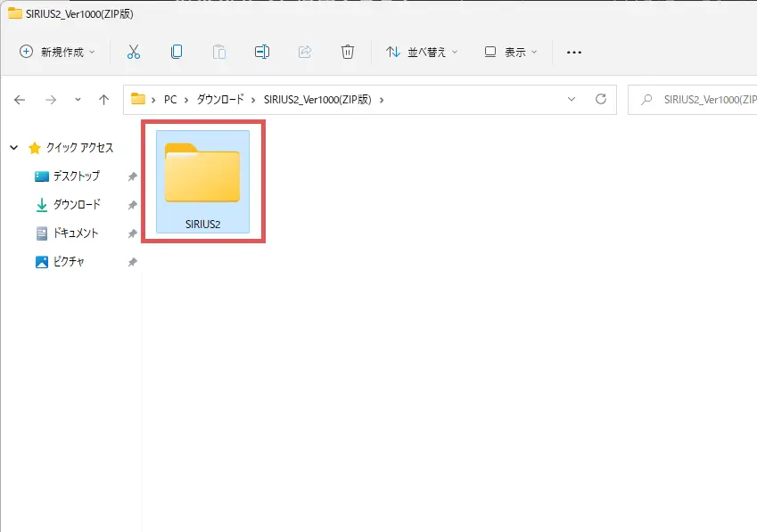The height and width of the screenshot is (532, 757).
Task: Select ドキュメント in navigation pane
Action: (x=76, y=233)
